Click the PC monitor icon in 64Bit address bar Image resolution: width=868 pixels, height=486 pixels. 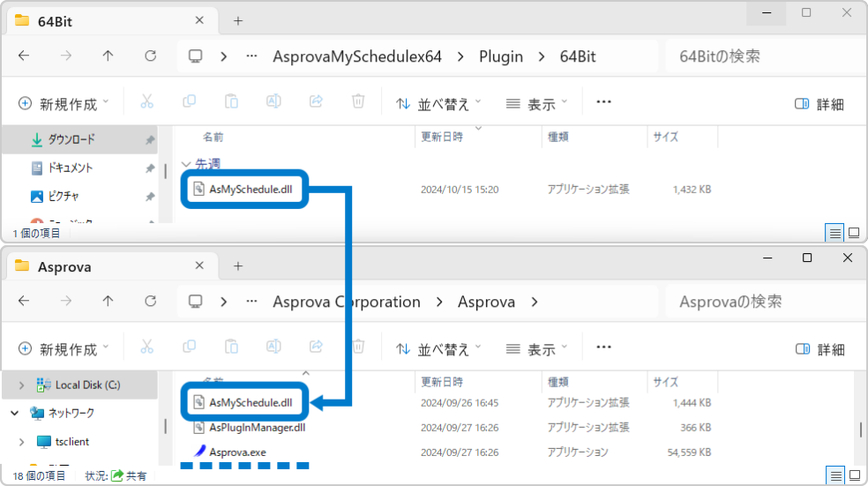196,56
